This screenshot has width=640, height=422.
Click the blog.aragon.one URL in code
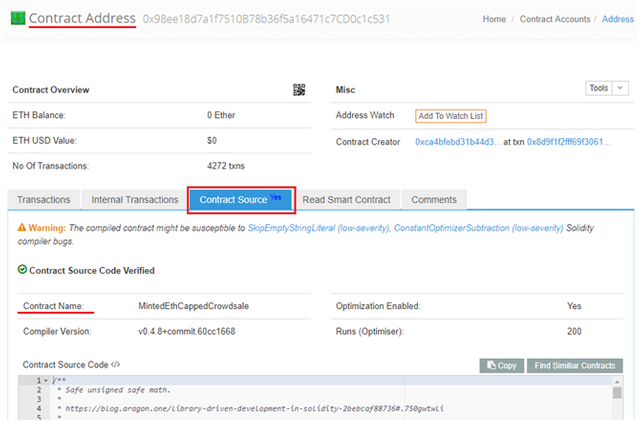[254, 408]
